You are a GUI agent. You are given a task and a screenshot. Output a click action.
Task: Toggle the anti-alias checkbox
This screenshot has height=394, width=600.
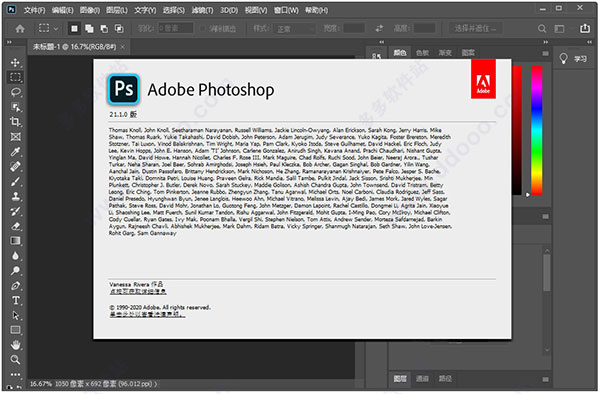point(203,29)
